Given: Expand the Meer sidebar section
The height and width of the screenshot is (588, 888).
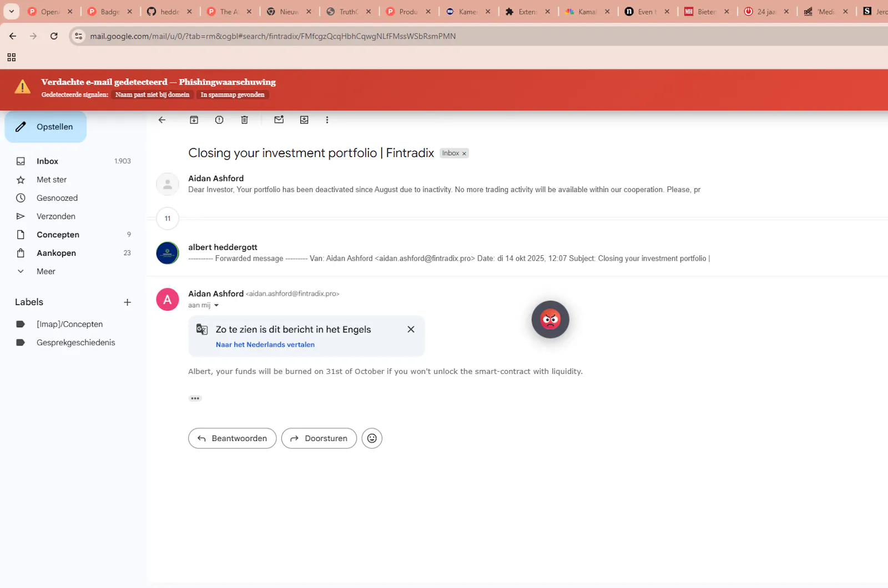Looking at the screenshot, I should click(46, 271).
